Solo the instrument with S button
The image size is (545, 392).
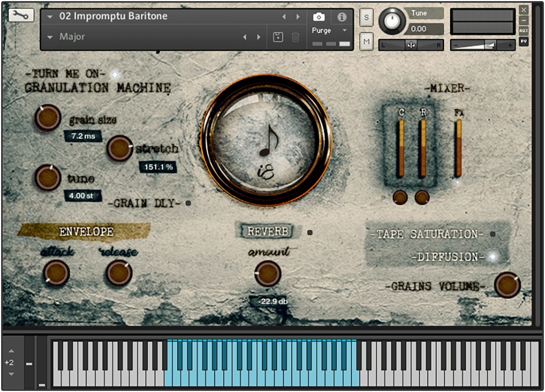[367, 17]
